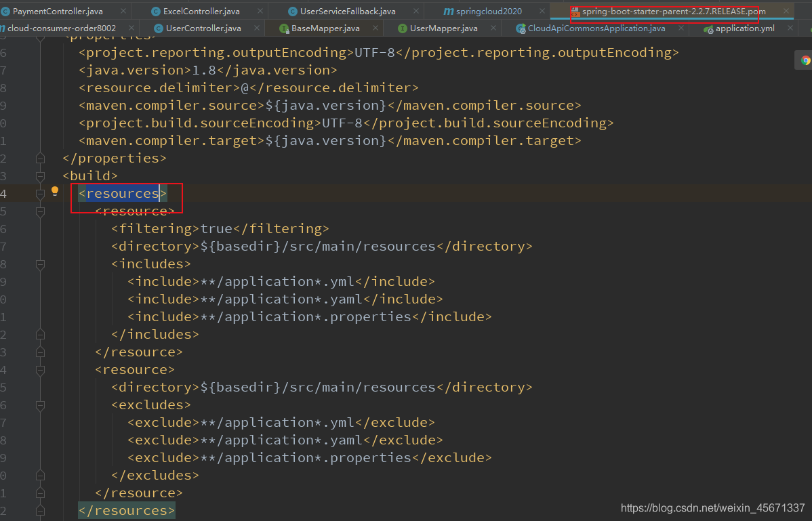Collapse the <build> block fold marker

coord(41,176)
